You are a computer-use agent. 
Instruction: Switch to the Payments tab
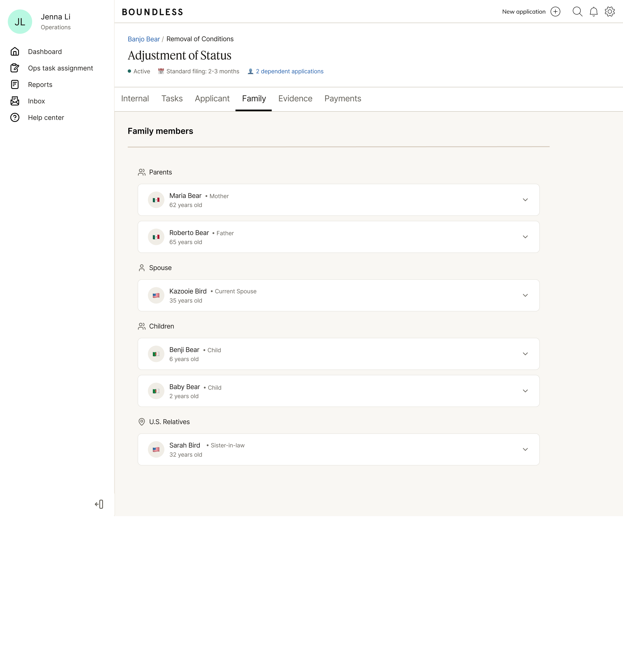coord(343,99)
